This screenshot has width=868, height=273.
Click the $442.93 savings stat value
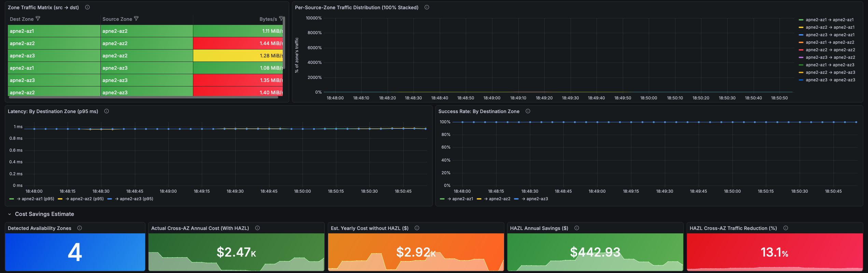595,252
